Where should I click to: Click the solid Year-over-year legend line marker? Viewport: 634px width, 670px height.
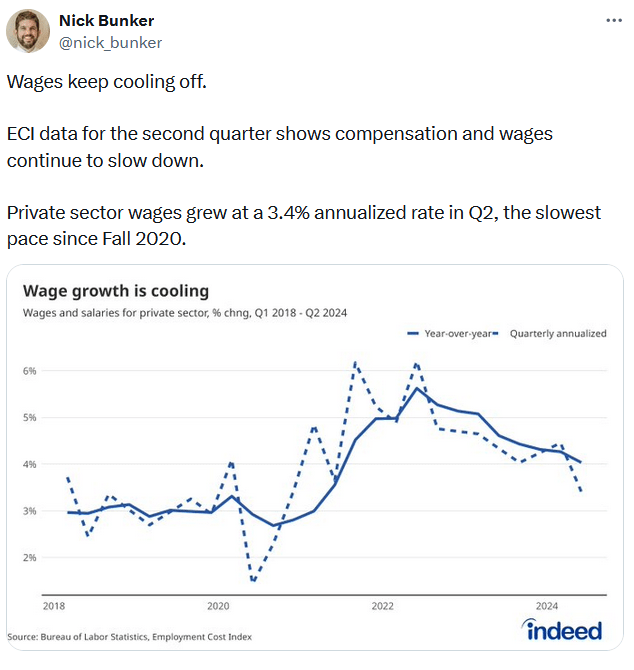415,334
